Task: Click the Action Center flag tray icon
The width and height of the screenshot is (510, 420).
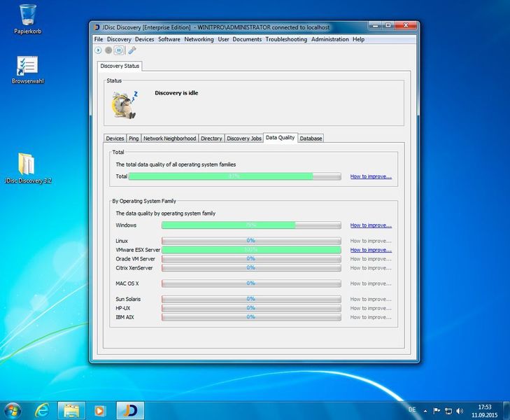Action: (437, 411)
